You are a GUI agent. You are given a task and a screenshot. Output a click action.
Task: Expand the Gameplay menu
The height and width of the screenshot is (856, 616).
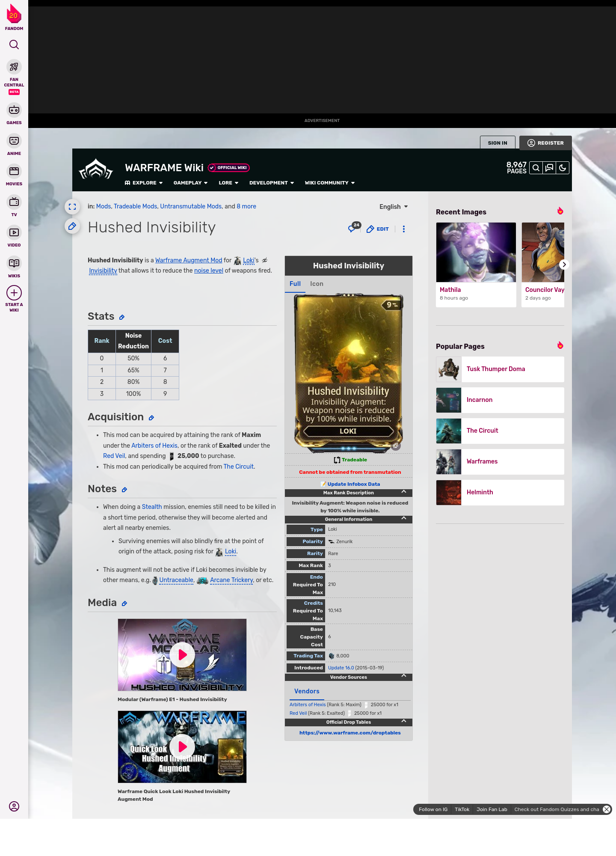point(191,183)
